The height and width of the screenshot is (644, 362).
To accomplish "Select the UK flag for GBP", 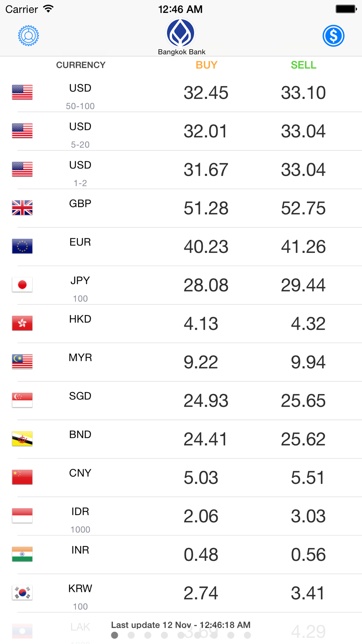I will click(x=22, y=208).
